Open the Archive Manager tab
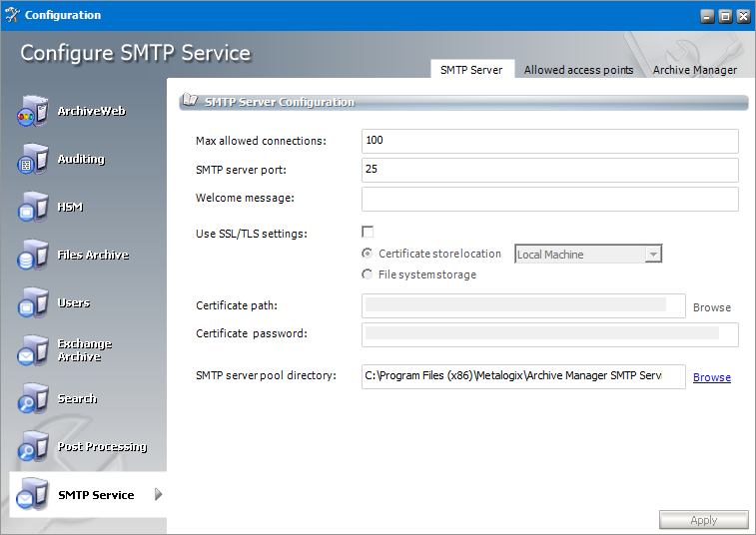 (x=694, y=70)
